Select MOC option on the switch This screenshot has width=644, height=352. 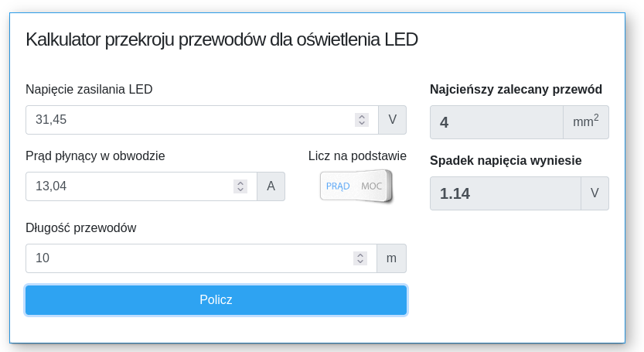point(371,186)
